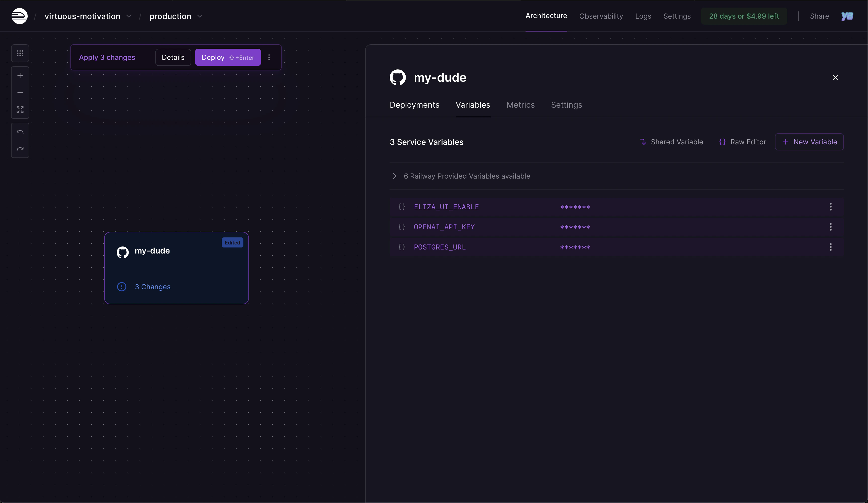This screenshot has width=868, height=503.
Task: Click the Railway logo home icon
Action: [19, 16]
